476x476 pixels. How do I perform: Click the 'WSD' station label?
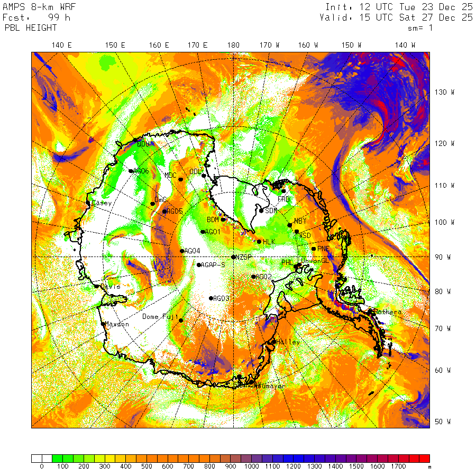tap(305, 235)
